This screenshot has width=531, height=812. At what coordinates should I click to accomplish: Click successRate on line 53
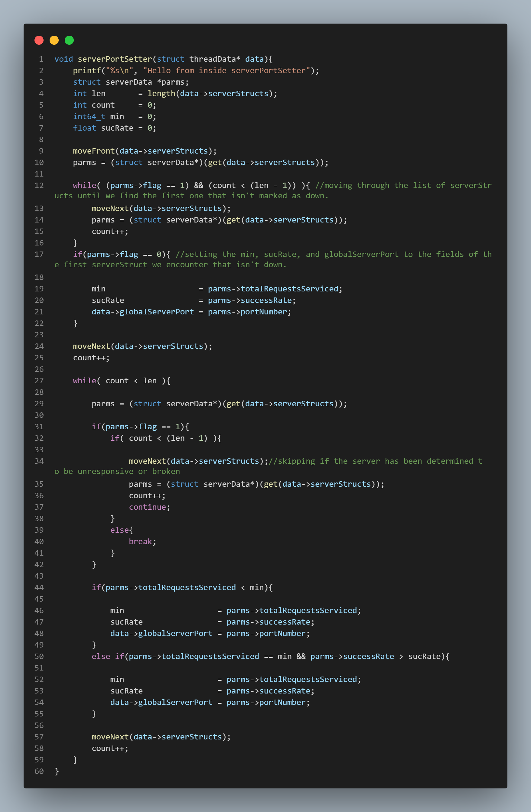coord(285,691)
